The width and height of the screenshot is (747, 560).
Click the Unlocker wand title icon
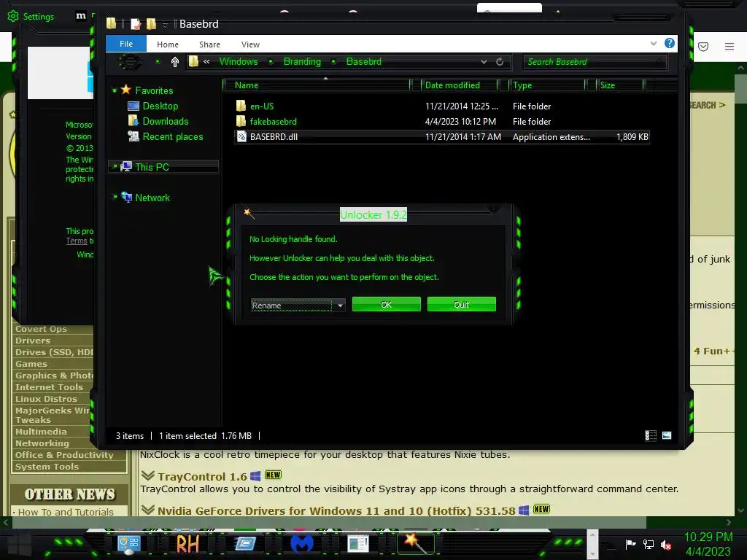pos(249,214)
